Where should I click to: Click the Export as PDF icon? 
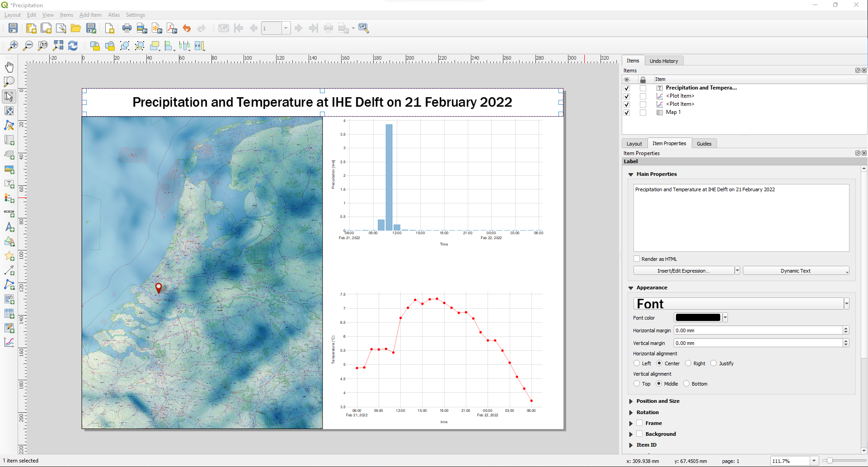point(172,28)
